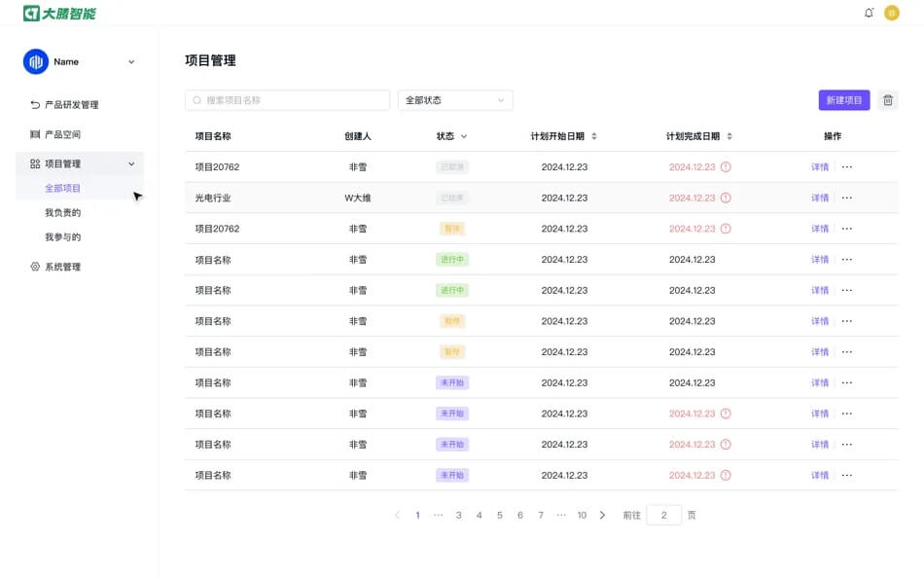Click the page number input next to 前往
The height and width of the screenshot is (578, 924).
click(663, 514)
